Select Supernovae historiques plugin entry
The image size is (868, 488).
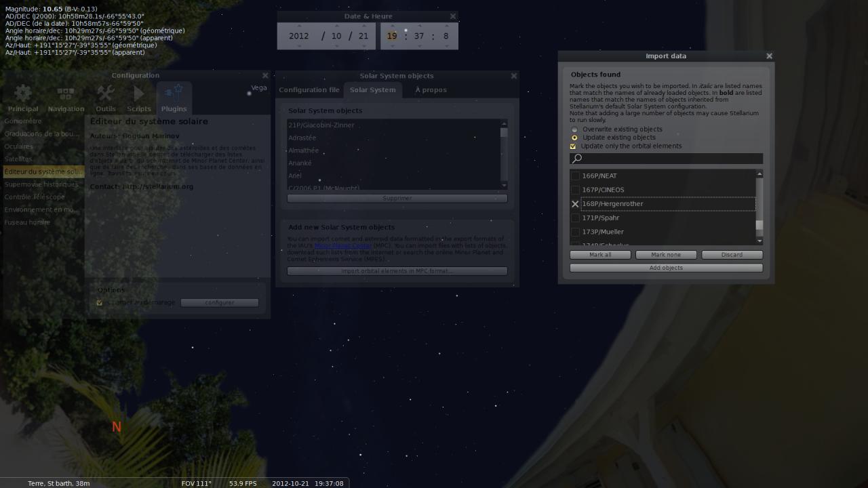(43, 184)
